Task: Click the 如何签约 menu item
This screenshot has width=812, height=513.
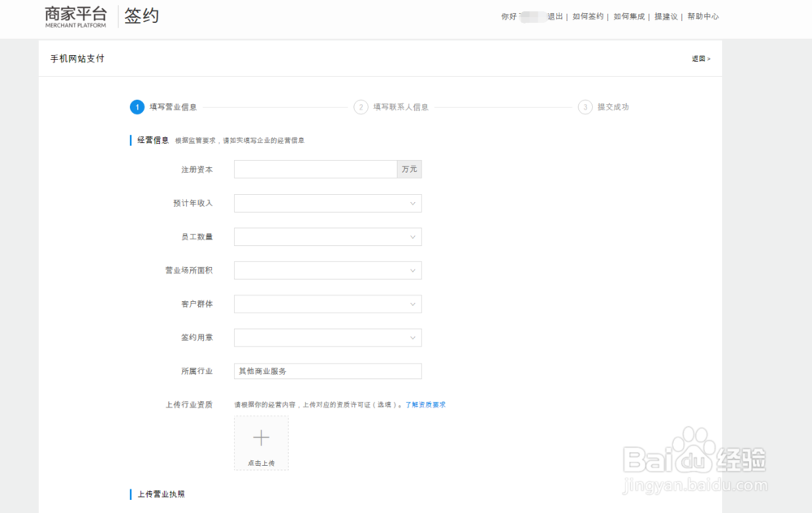Action: [587, 16]
